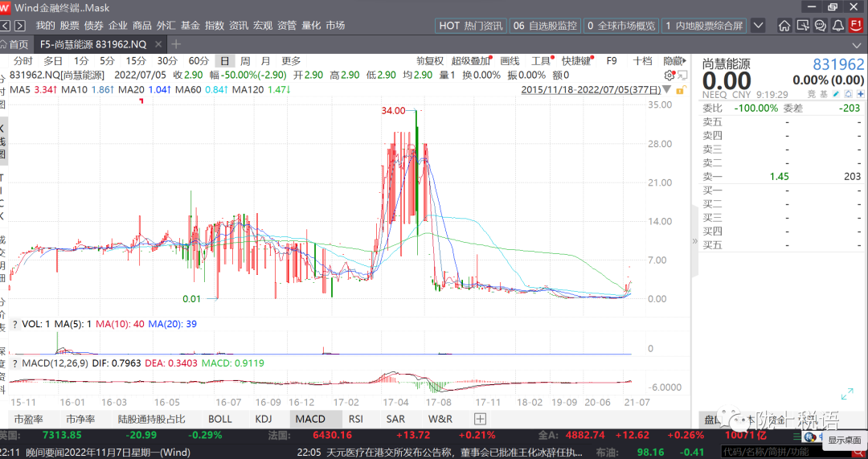Image resolution: width=868 pixels, height=459 pixels.
Task: Switch chart to 15分 period
Action: tap(136, 61)
